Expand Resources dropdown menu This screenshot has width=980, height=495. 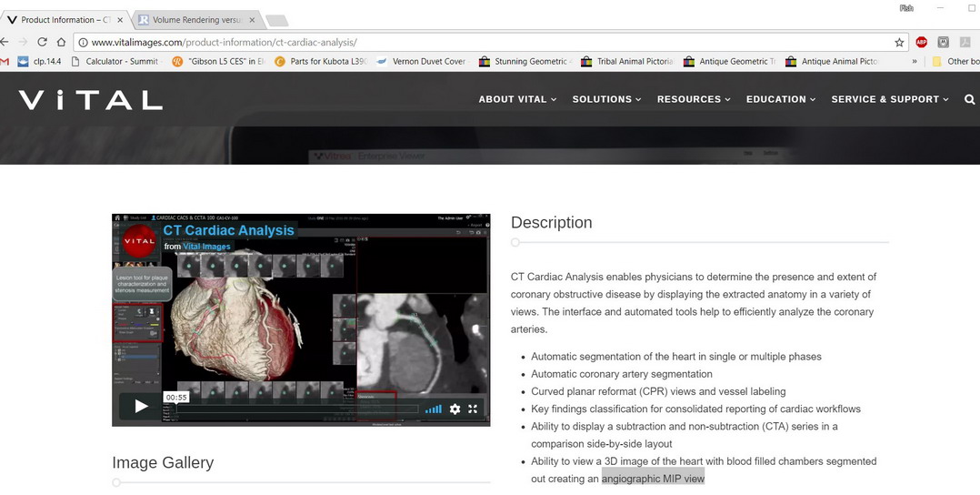(x=694, y=99)
